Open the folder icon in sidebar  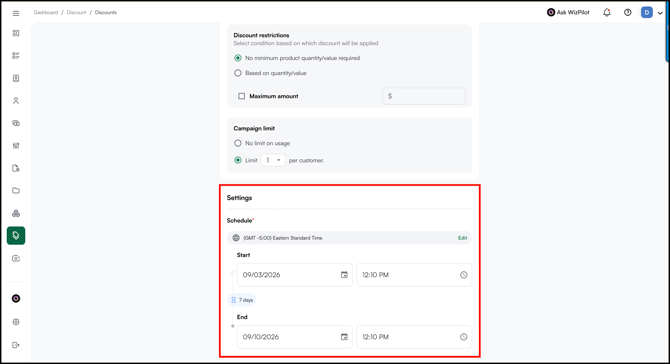[x=16, y=191]
